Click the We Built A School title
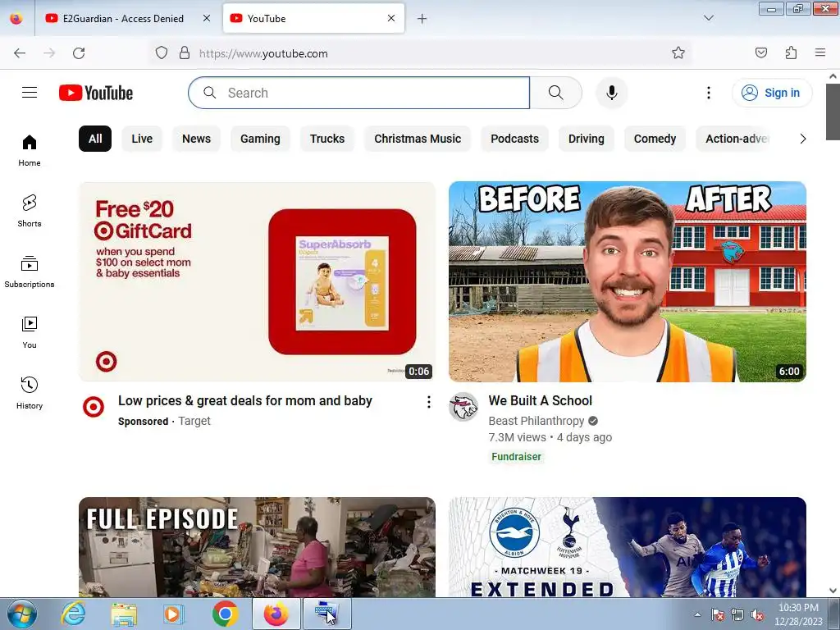This screenshot has height=630, width=840. [540, 400]
